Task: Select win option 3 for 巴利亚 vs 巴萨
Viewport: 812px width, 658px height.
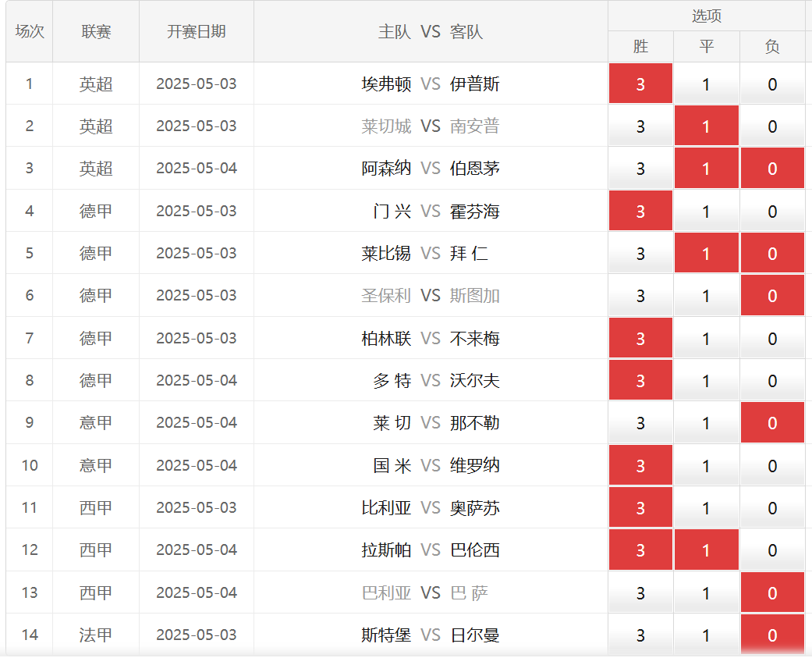Action: (x=640, y=592)
